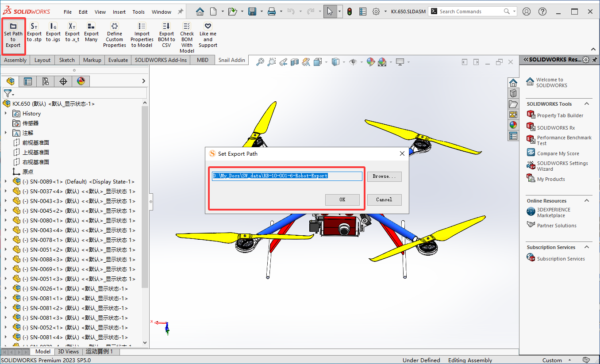Open Property Tab Builder link
The height and width of the screenshot is (364, 600).
pos(560,115)
